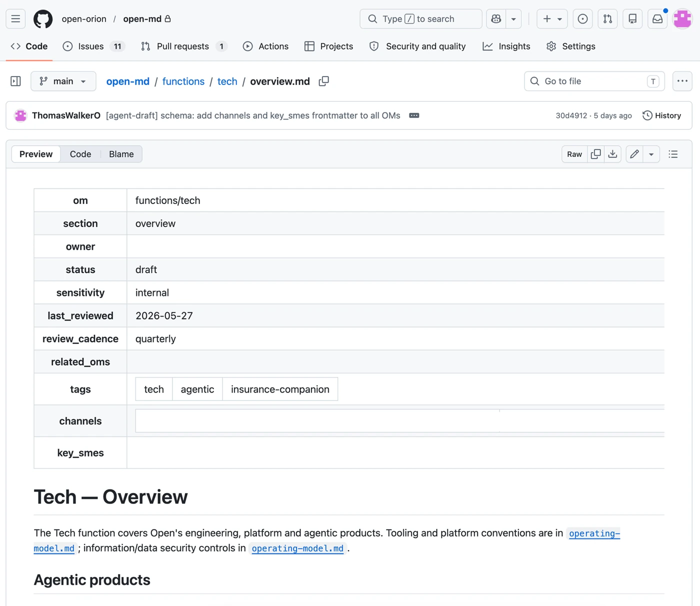
Task: Navigate to functions folder breadcrumb
Action: pos(183,81)
